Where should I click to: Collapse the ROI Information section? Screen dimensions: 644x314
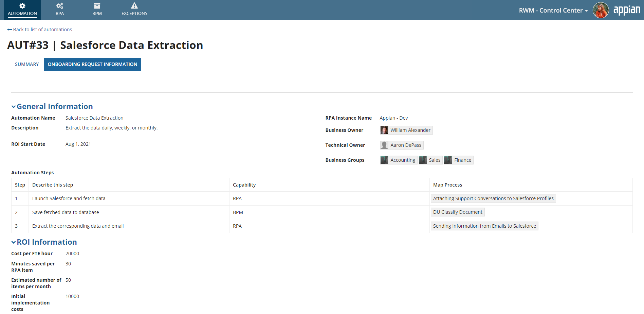pos(14,242)
